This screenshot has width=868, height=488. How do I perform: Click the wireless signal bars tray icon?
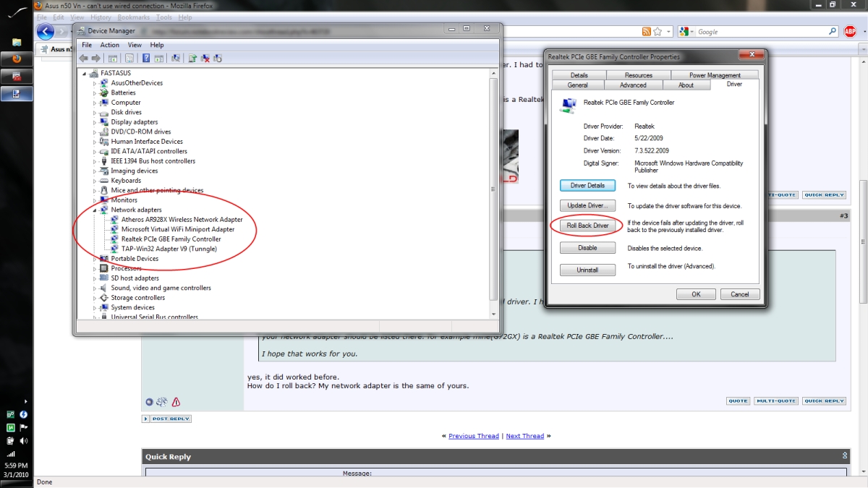[x=11, y=453]
